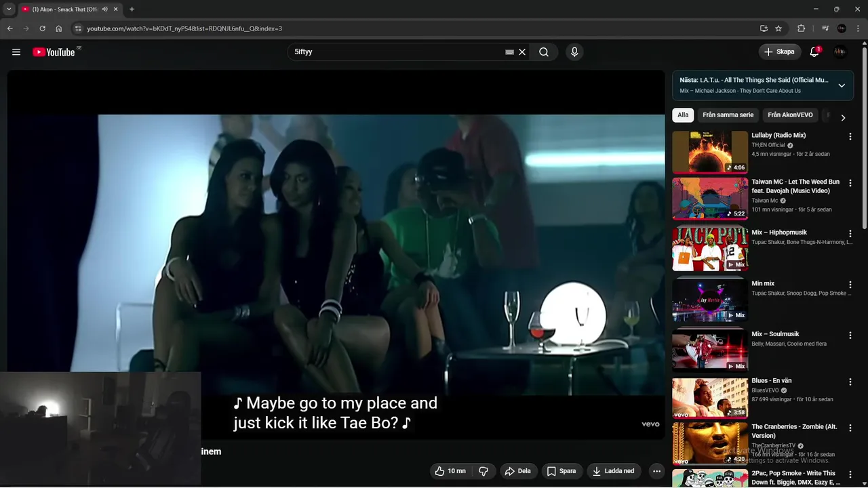Open BluesVEVO channel name

[765, 390]
